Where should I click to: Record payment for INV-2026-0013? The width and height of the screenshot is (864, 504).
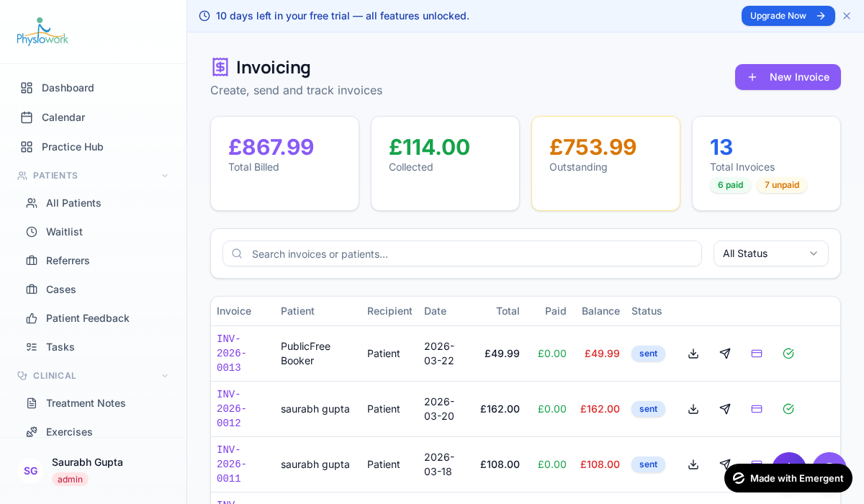(757, 354)
